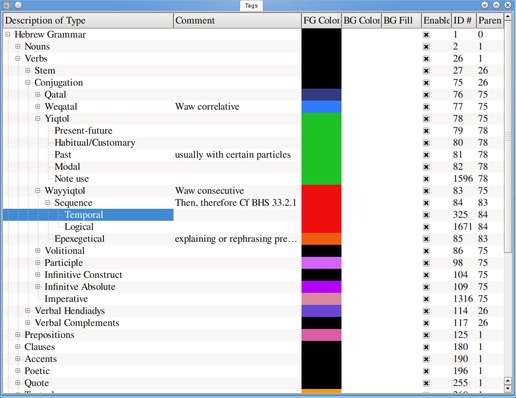Click the purple Infinitive Absolute color swatch

click(321, 287)
